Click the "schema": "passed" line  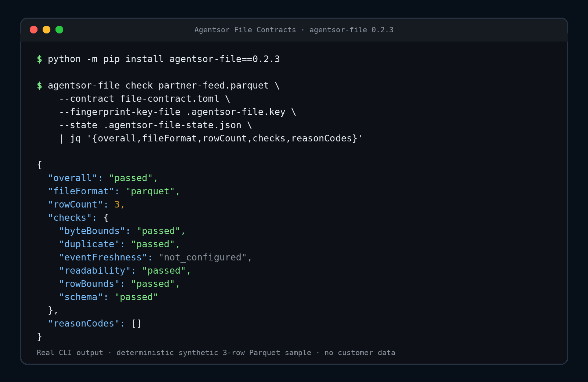(109, 297)
